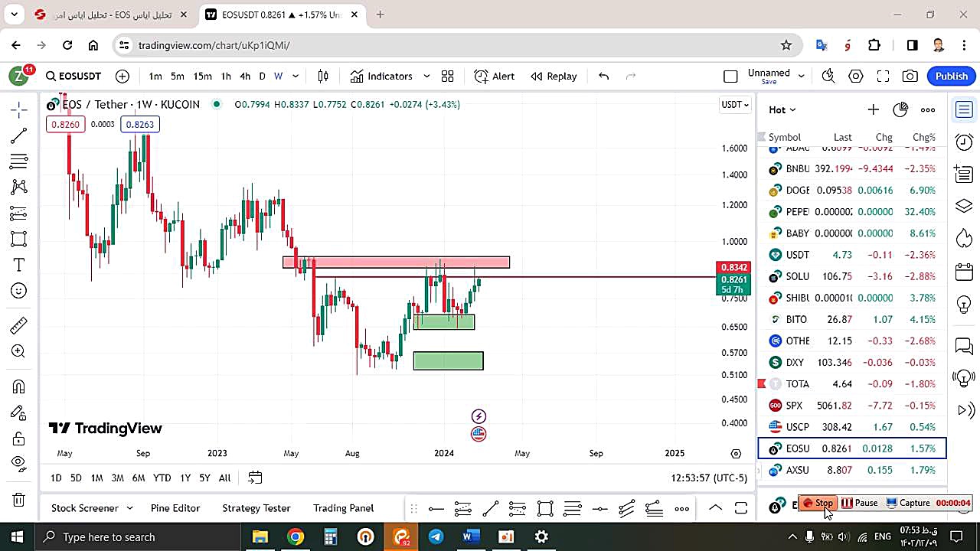Select the DXY row in the watchlist
The height and width of the screenshot is (551, 980).
coord(852,362)
